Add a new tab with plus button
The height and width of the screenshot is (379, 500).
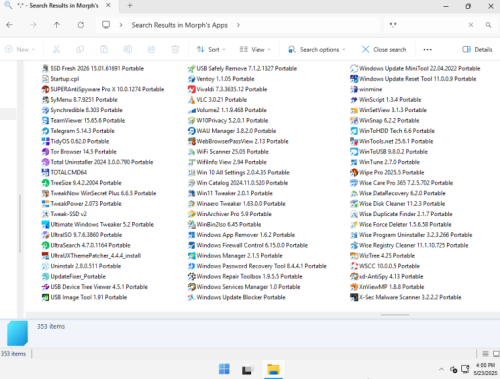(x=130, y=5)
